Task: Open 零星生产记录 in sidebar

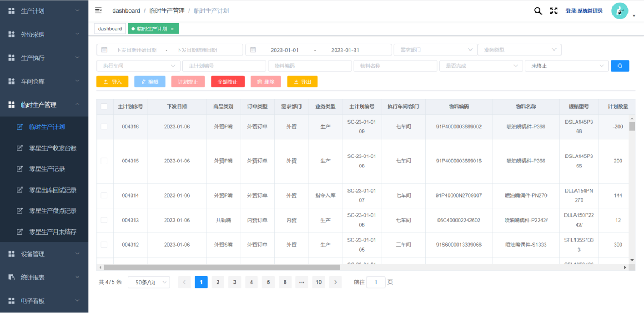Action: click(47, 169)
